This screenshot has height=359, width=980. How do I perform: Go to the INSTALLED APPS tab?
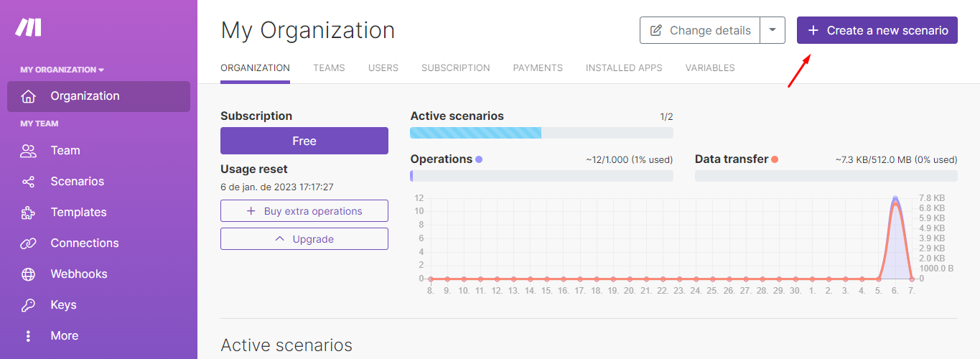[624, 68]
